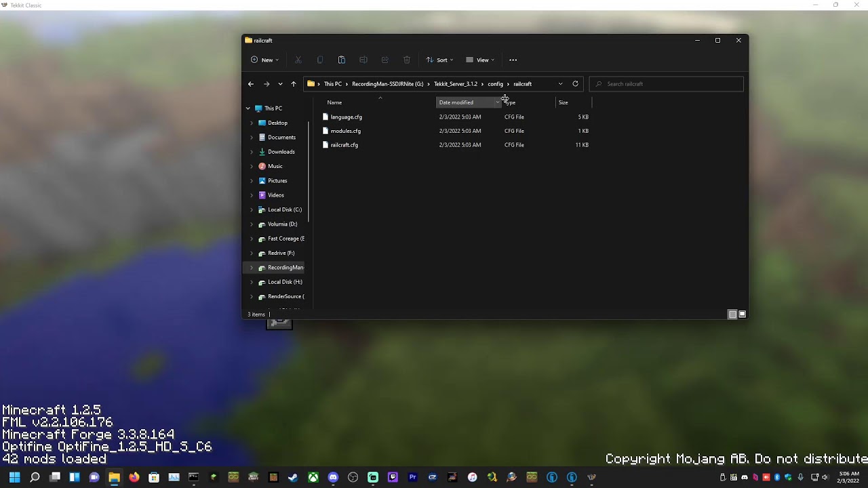Viewport: 868px width, 488px height.
Task: Open the Recent locations chevron
Action: pos(280,84)
